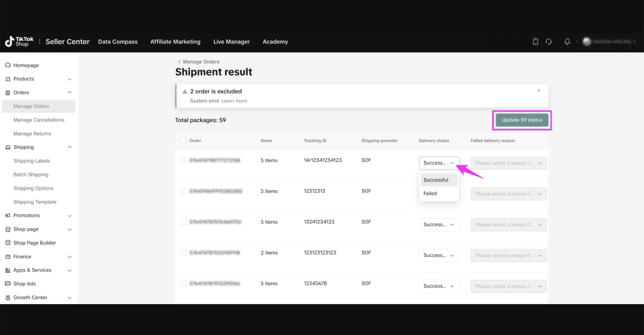Click the Shop Ads icon in sidebar
644x335 pixels.
[x=8, y=284]
